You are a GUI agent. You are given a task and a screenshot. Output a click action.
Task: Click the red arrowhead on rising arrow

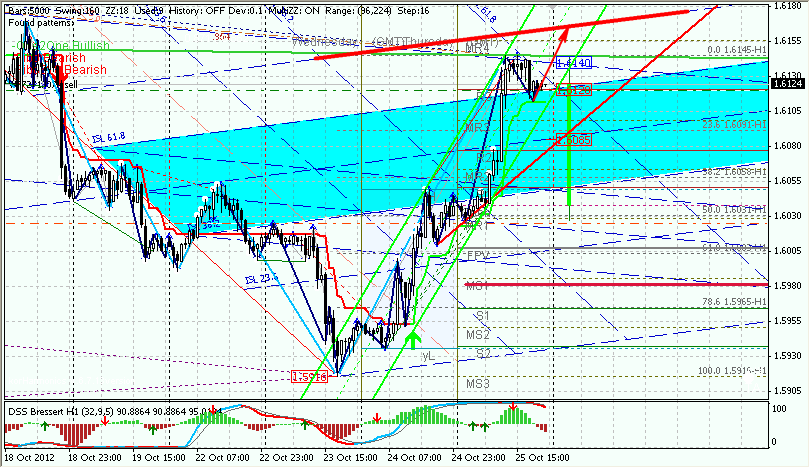[x=563, y=35]
